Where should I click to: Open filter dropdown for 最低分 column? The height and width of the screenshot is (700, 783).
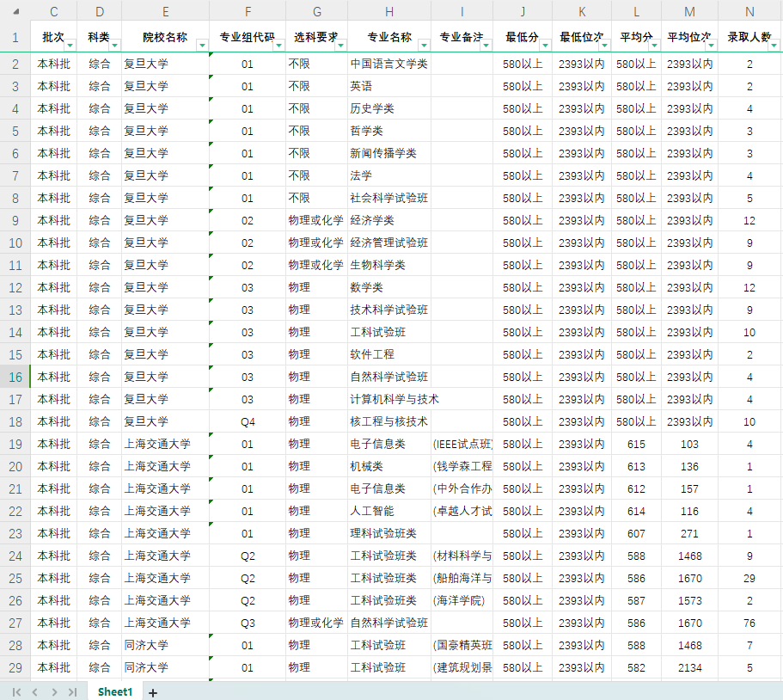tap(545, 46)
